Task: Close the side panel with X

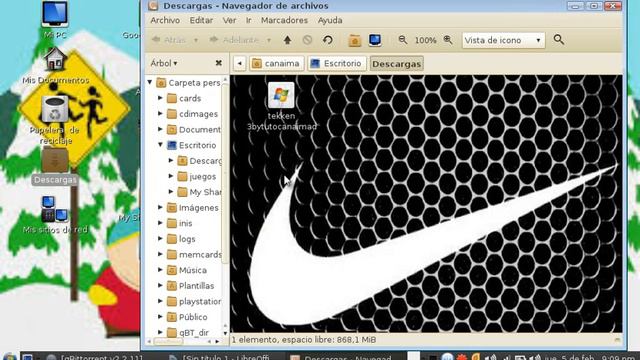Action: coord(218,63)
